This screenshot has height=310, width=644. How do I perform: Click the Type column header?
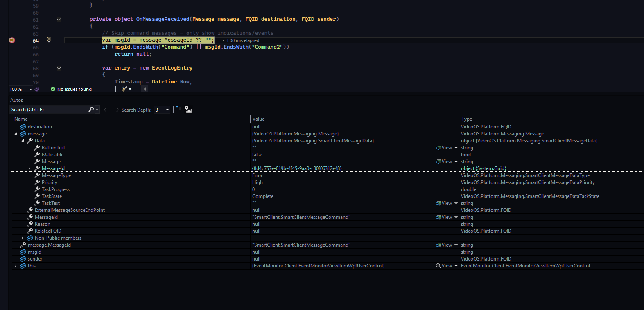(467, 119)
